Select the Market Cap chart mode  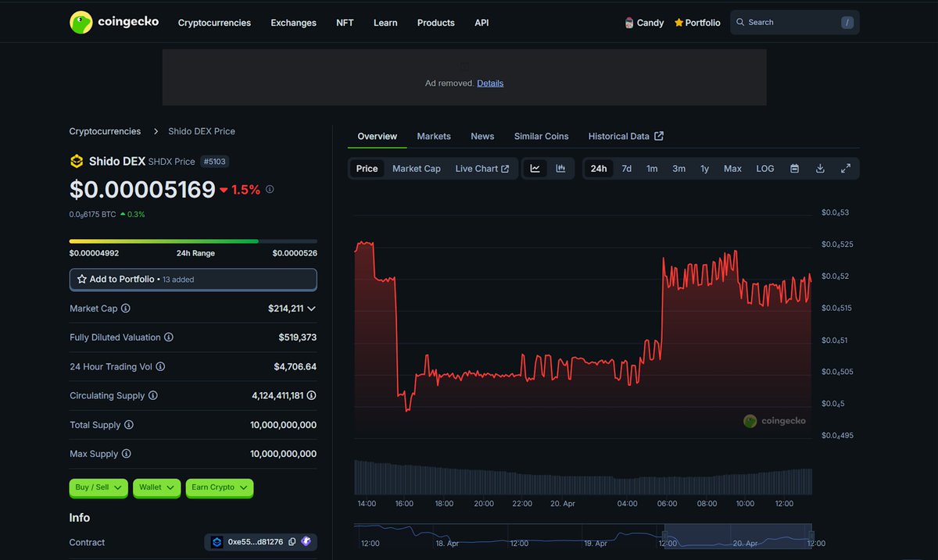(417, 169)
